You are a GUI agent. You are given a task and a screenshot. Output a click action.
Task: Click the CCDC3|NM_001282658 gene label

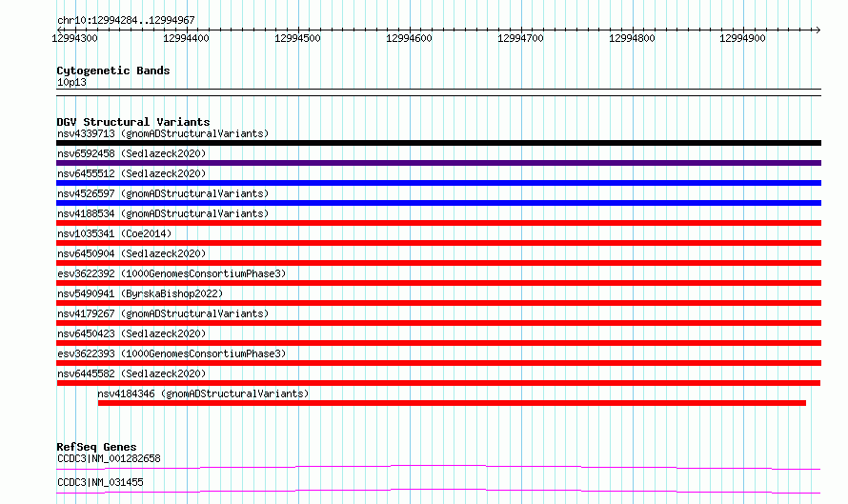pyautogui.click(x=109, y=458)
